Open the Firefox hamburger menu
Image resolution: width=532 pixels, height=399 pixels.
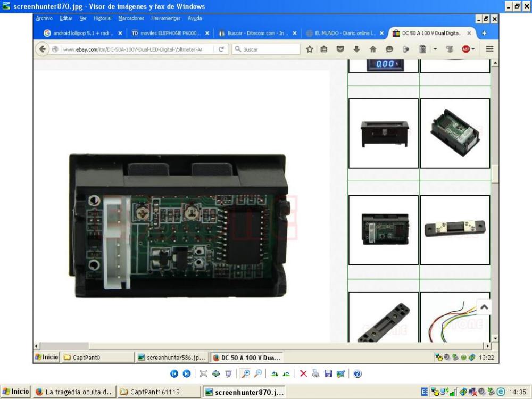(489, 49)
